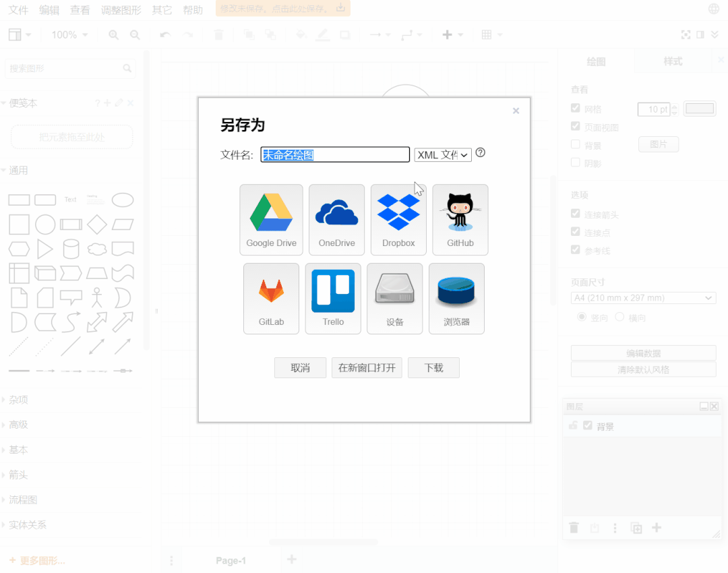Collapse toolbar with double chevron

coord(715,35)
